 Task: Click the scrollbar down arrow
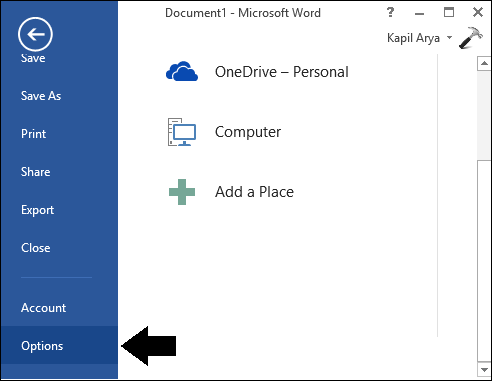(484, 369)
